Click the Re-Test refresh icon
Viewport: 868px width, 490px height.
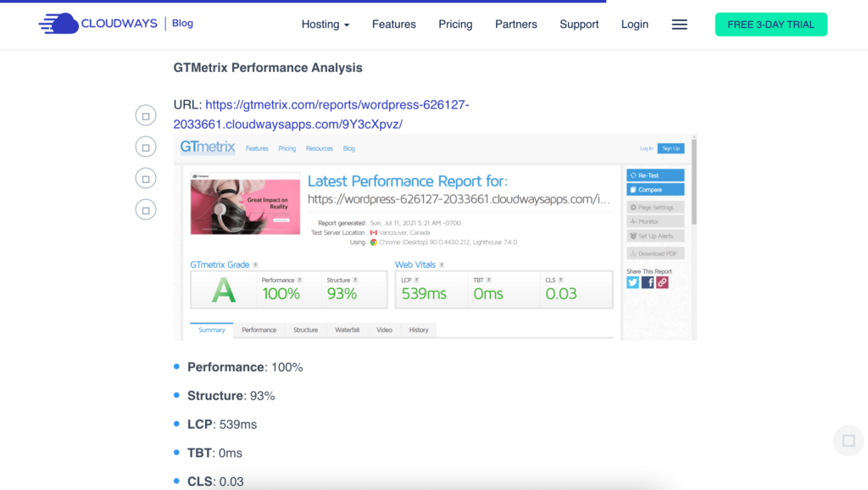point(633,175)
